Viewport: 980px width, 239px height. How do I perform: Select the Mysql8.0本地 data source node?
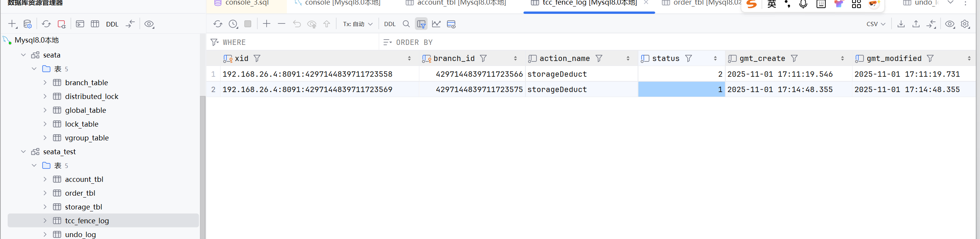coord(36,40)
